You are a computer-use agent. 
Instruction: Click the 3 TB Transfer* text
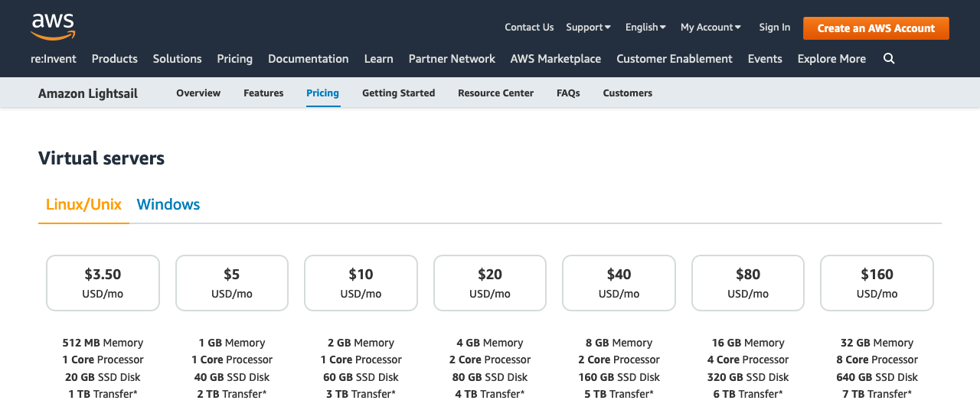(361, 394)
